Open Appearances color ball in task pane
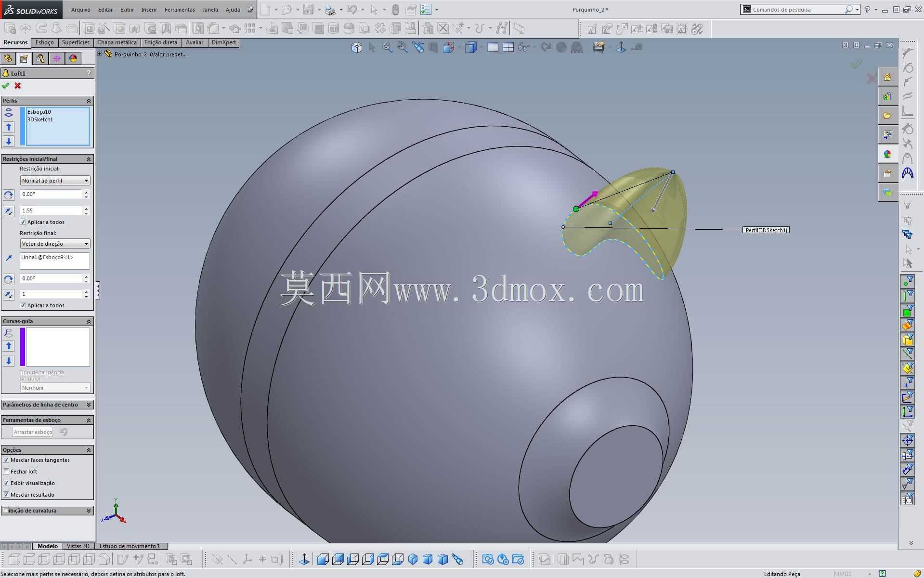 click(x=887, y=154)
